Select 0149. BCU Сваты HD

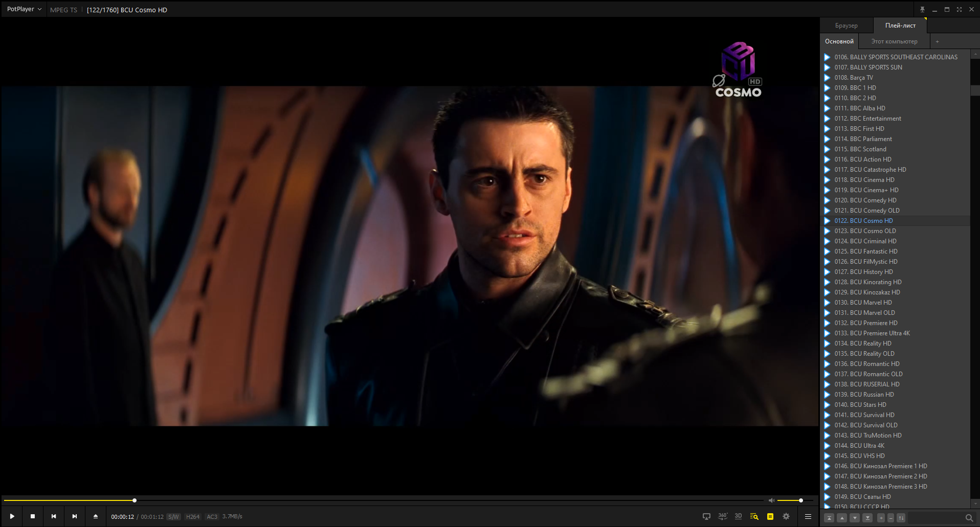pos(895,497)
